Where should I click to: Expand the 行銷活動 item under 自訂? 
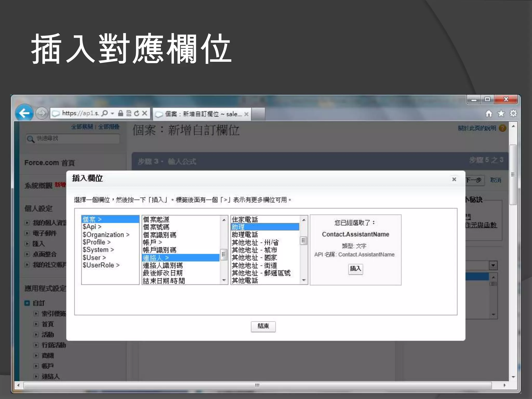[x=36, y=345]
